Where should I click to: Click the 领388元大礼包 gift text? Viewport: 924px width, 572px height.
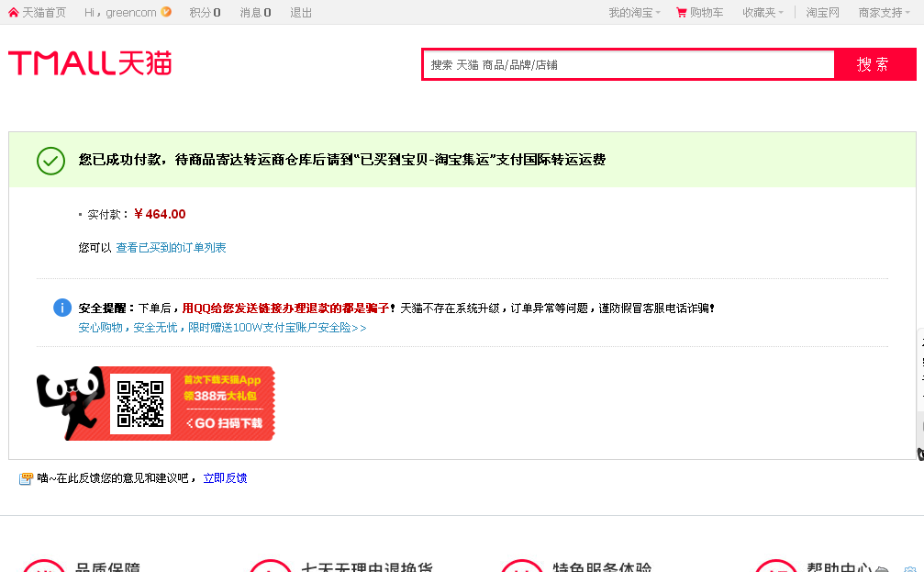click(x=220, y=396)
